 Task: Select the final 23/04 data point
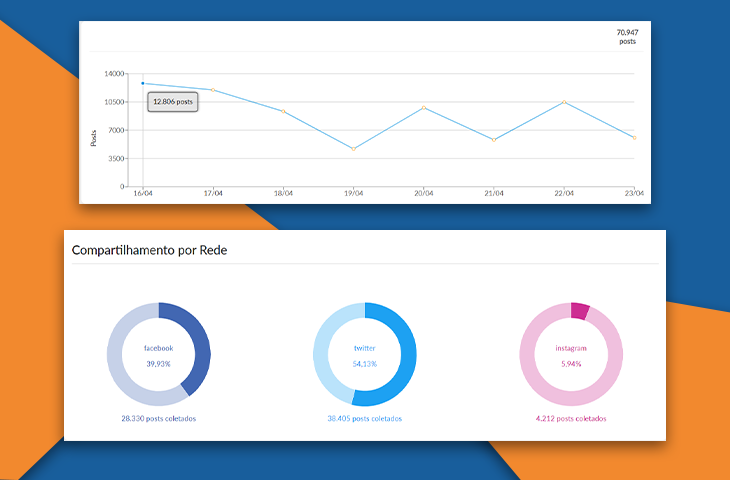pos(633,137)
